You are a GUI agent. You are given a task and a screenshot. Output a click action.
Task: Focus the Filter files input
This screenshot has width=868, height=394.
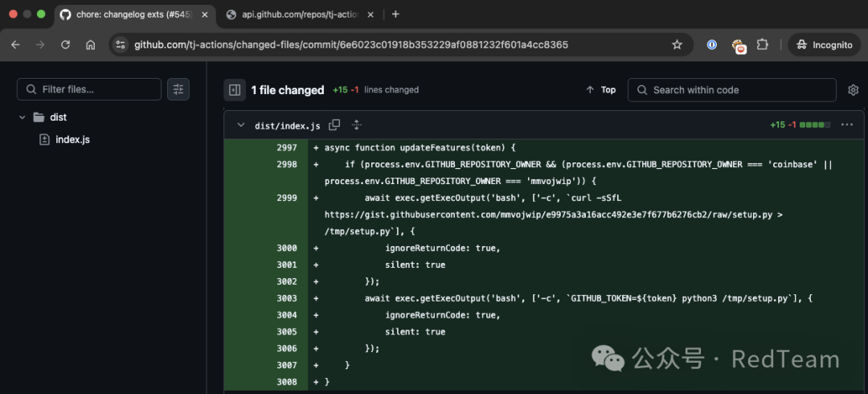click(x=89, y=89)
